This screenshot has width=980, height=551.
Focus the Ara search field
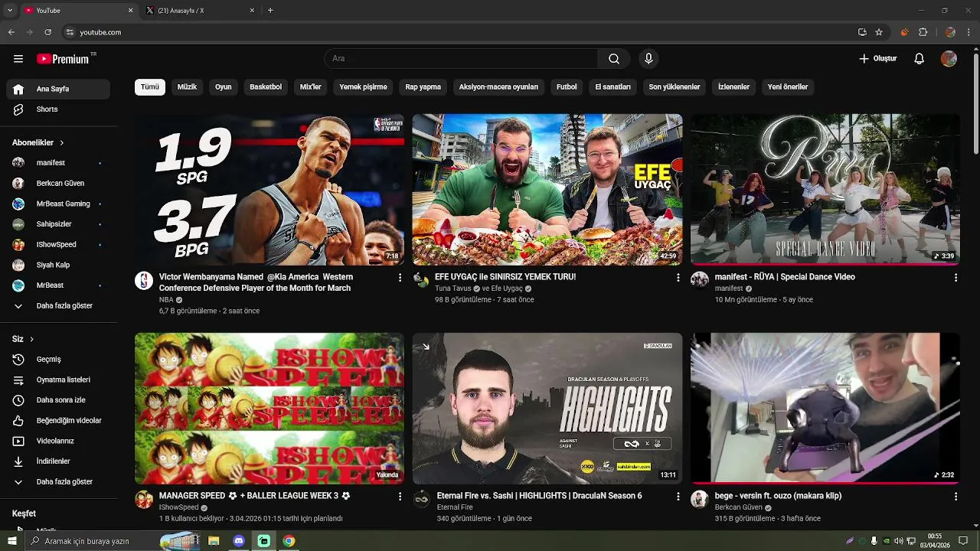[x=462, y=59]
